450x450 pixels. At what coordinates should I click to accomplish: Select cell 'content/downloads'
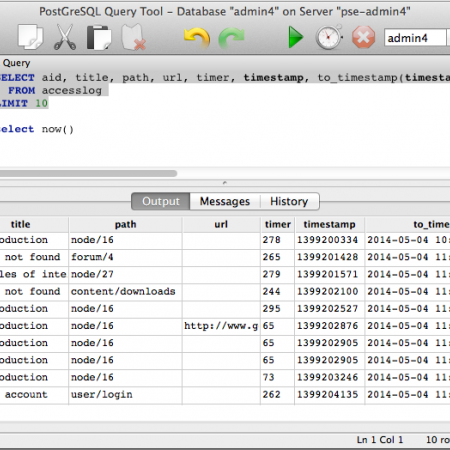[125, 291]
